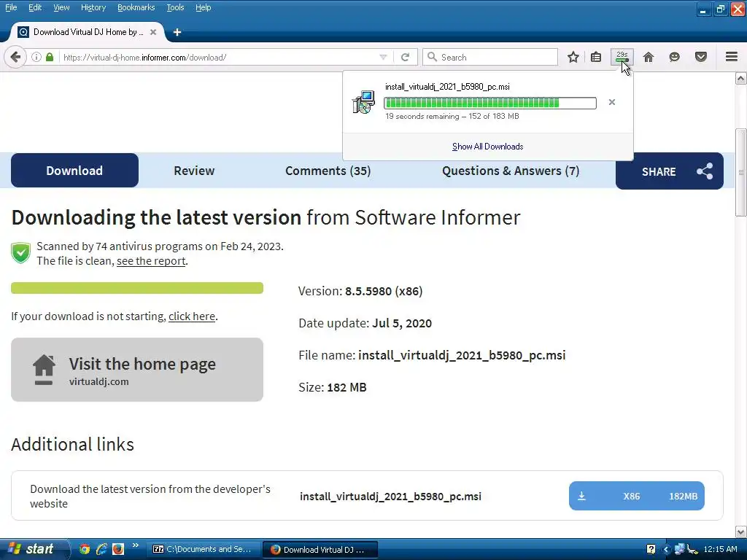Switch to the Comments (35) tab

click(x=328, y=171)
